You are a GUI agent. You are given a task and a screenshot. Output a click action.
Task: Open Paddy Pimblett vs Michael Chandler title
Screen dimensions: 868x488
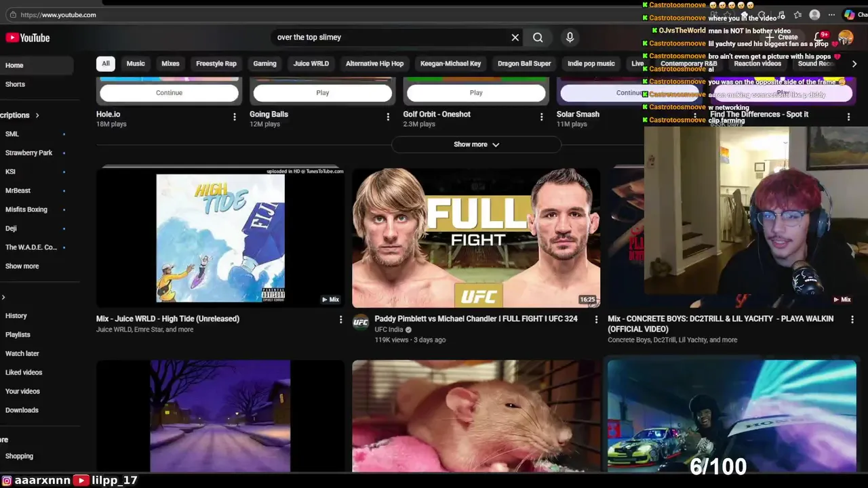pyautogui.click(x=476, y=319)
